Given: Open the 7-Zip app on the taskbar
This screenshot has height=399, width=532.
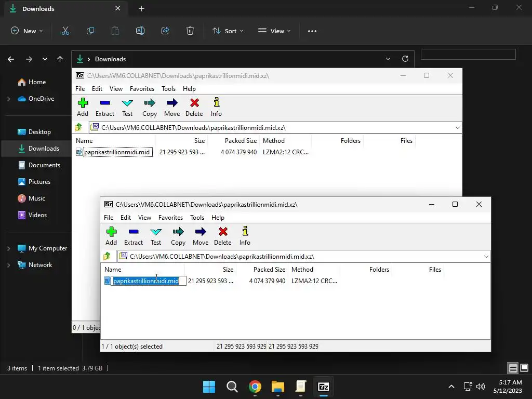Looking at the screenshot, I should coord(323,387).
